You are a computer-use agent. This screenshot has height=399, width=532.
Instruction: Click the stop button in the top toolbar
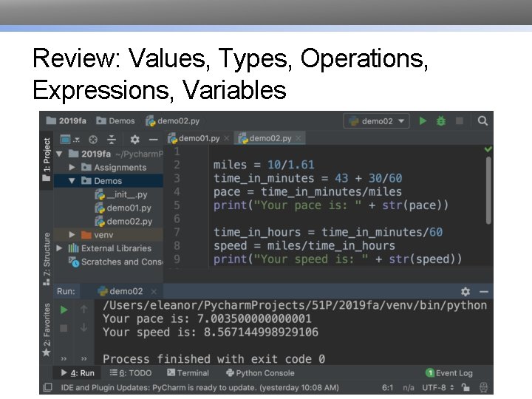(460, 121)
